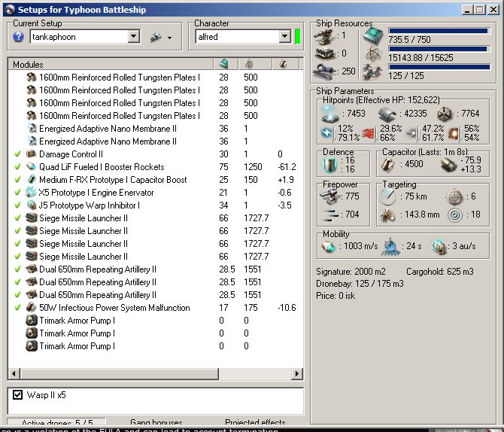The image size is (504, 432).
Task: Click the Defence shield icon
Action: pyautogui.click(x=329, y=165)
